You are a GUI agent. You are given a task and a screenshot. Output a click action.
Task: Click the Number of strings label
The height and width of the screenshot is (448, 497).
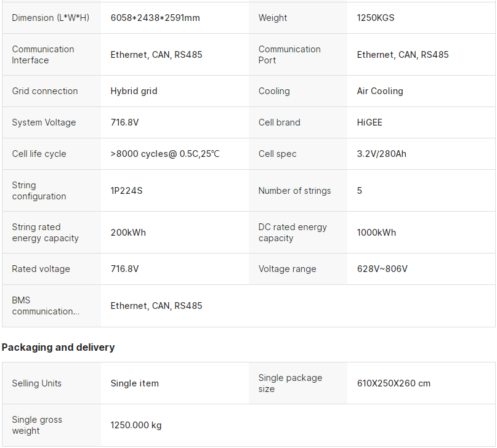coord(294,191)
